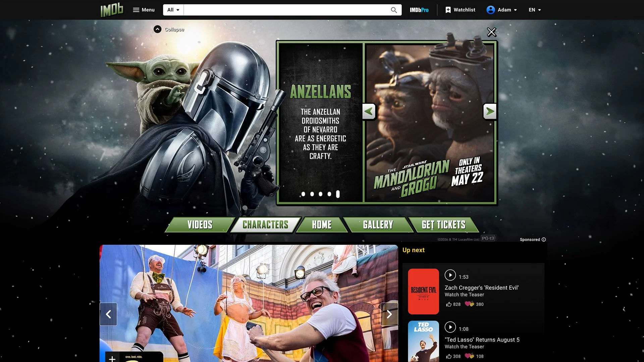The image size is (644, 362).
Task: Jump to the second carousel dot
Action: click(312, 194)
